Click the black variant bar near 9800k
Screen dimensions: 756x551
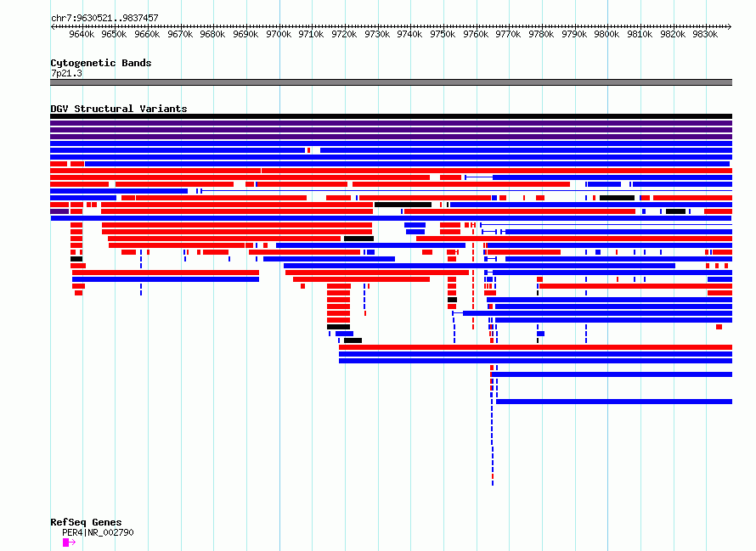(x=618, y=198)
